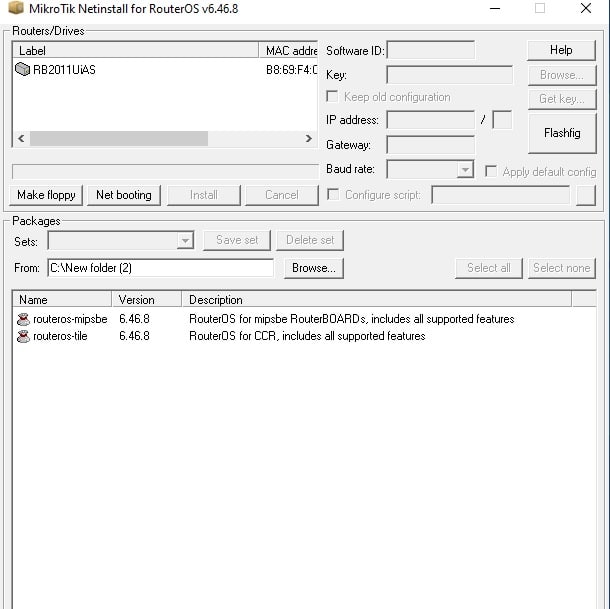The width and height of the screenshot is (610, 609).
Task: Click the Help button
Action: click(561, 50)
